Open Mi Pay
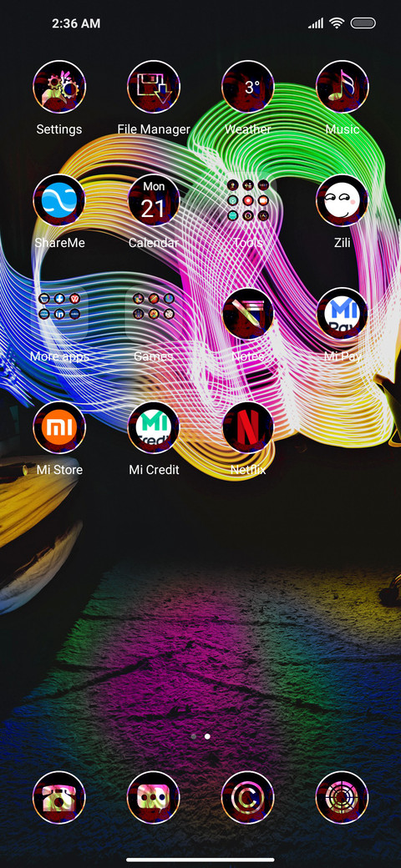 [x=343, y=314]
